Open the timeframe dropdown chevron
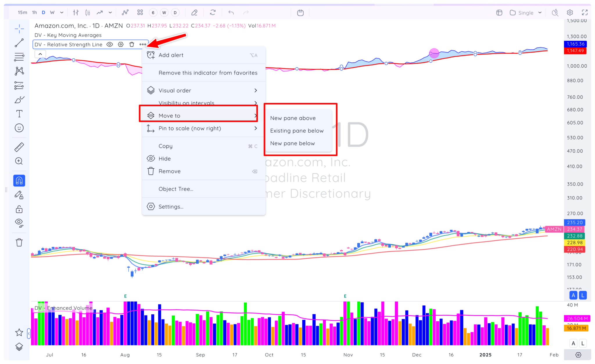The image size is (595, 364). 62,12
